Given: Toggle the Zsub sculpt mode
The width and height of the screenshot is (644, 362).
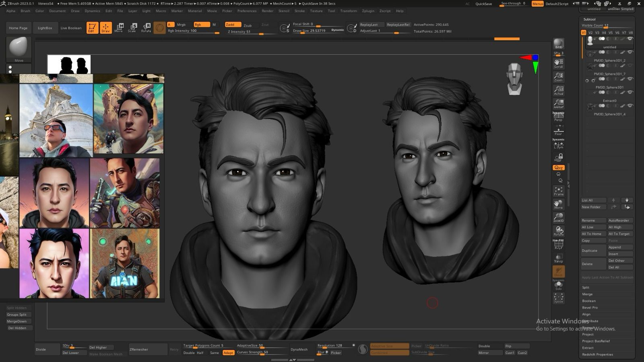Looking at the screenshot, I should click(248, 25).
